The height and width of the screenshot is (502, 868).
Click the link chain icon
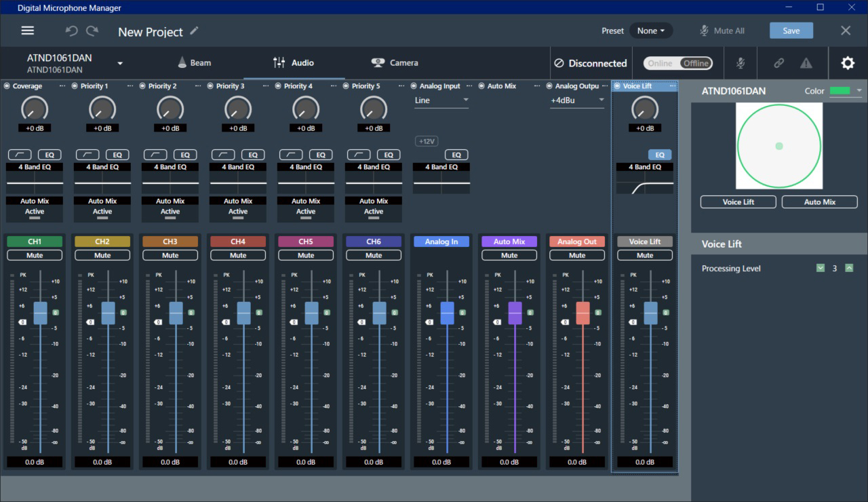click(779, 63)
